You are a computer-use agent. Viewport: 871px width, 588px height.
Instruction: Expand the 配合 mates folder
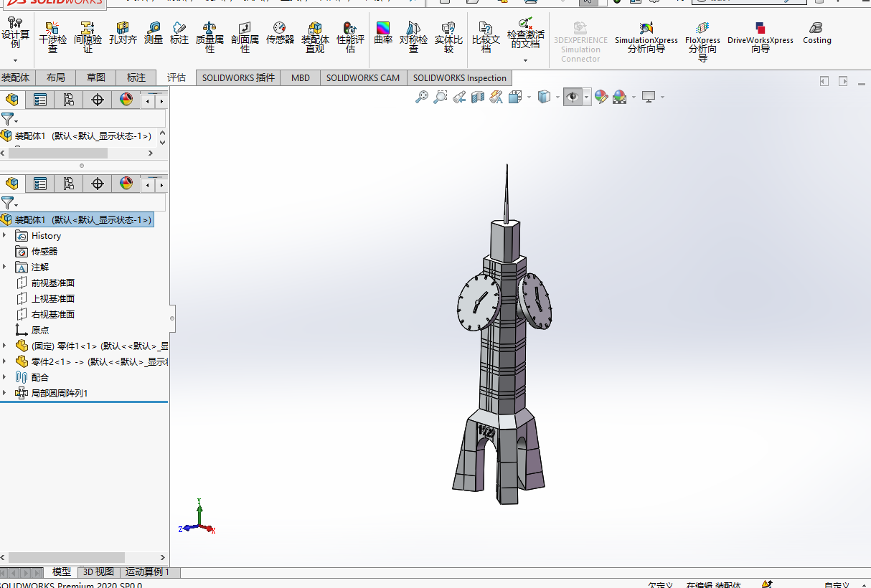tap(5, 377)
